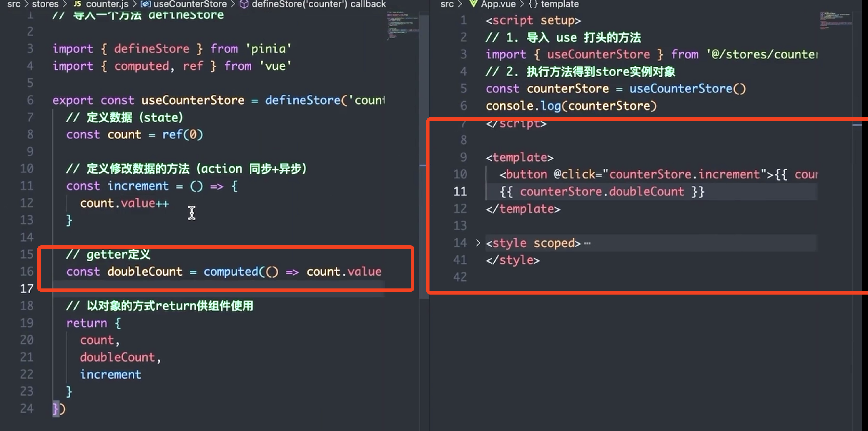Select the template breadcrumb segment
Screen dimensions: 868x431
click(560, 4)
